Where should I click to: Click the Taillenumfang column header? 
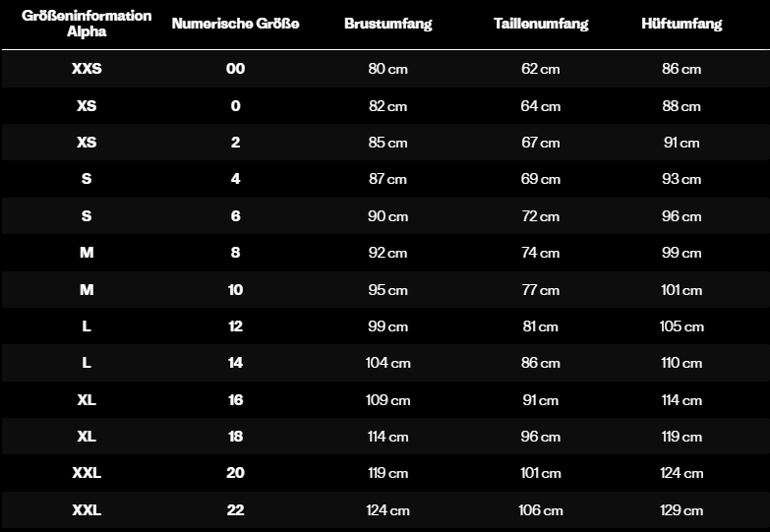(x=541, y=24)
